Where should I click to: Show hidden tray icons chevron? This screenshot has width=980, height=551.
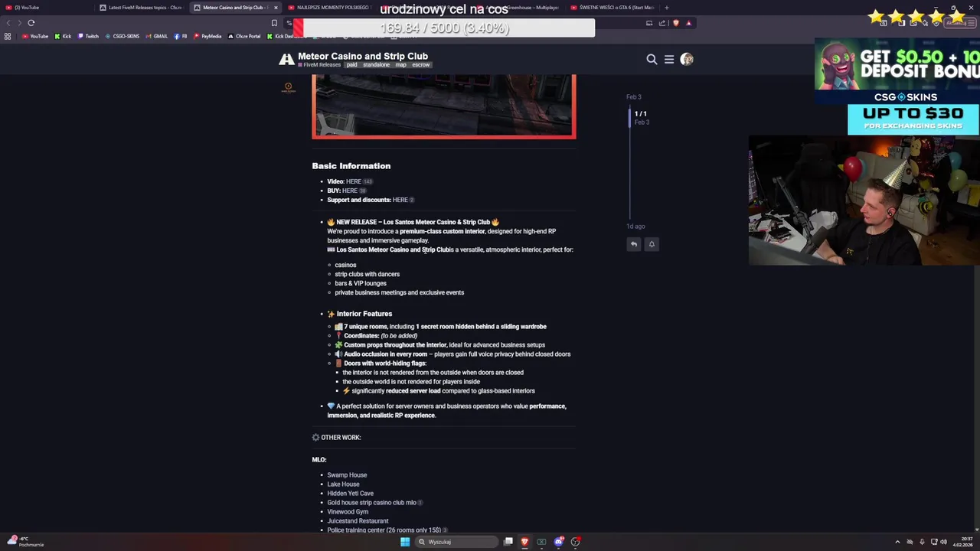(897, 542)
